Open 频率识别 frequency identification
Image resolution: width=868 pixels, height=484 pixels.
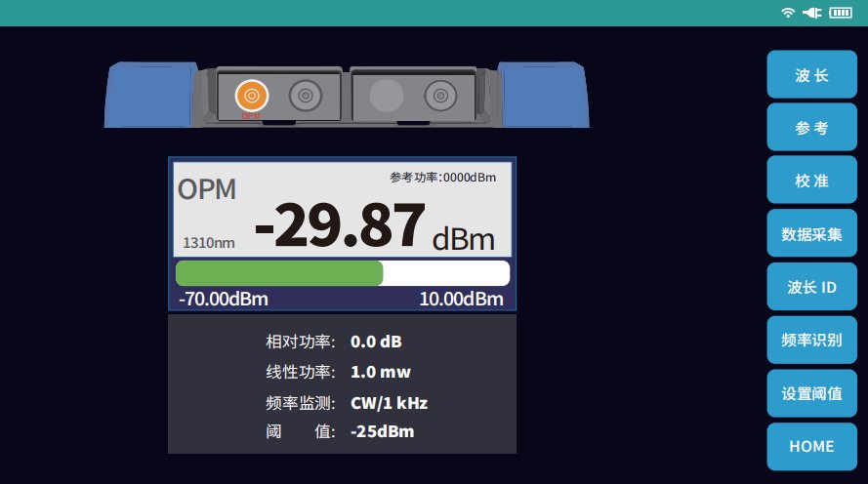click(811, 340)
